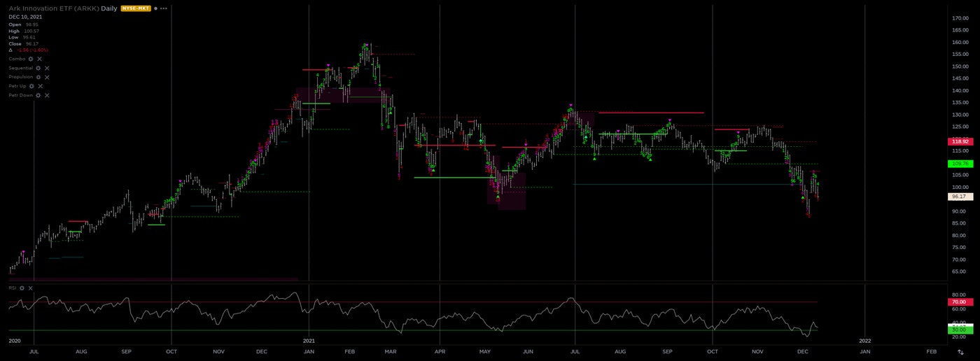This screenshot has width=980, height=361.
Task: Select the 118.92 red price level tag
Action: pyautogui.click(x=959, y=141)
